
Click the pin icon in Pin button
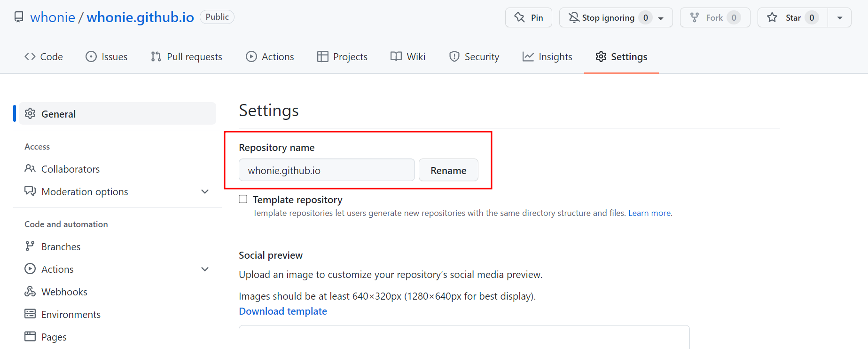(520, 17)
